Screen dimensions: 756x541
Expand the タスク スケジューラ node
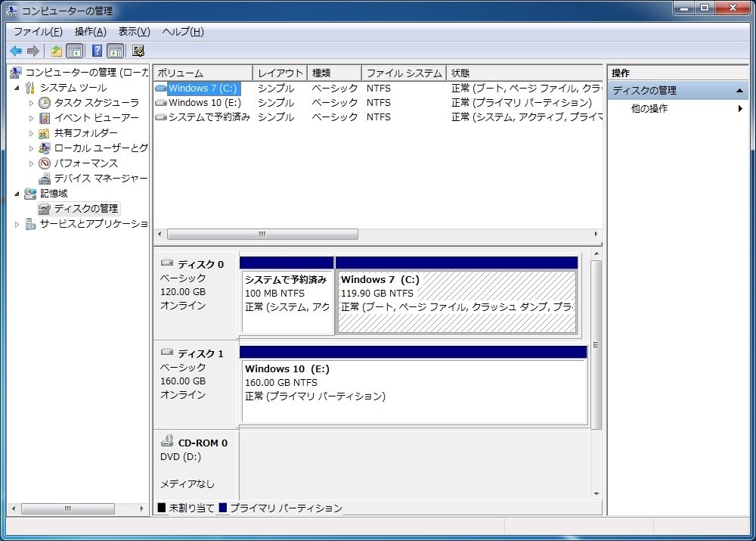click(31, 103)
